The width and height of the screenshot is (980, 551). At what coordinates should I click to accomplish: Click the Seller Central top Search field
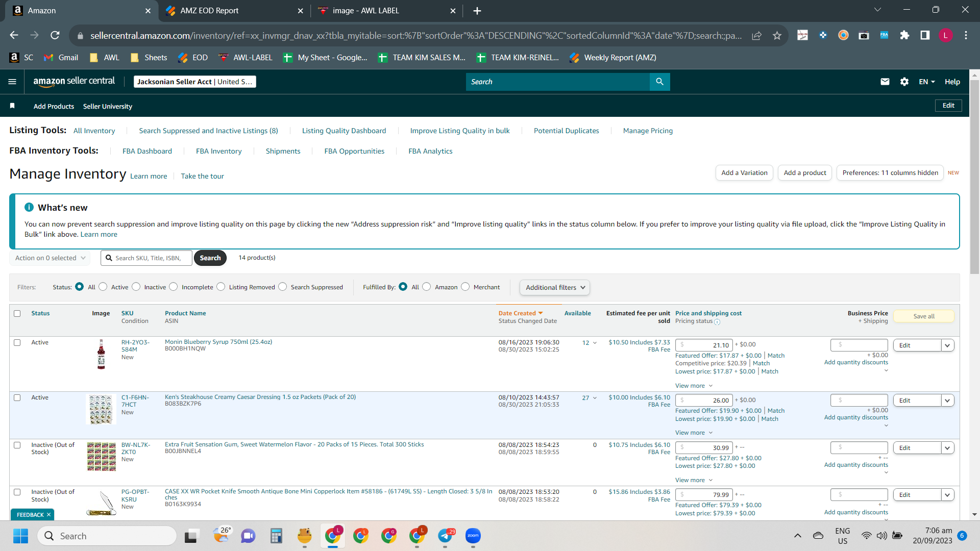click(558, 82)
